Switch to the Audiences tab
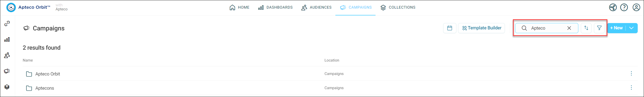This screenshot has width=644, height=97. pos(316,8)
